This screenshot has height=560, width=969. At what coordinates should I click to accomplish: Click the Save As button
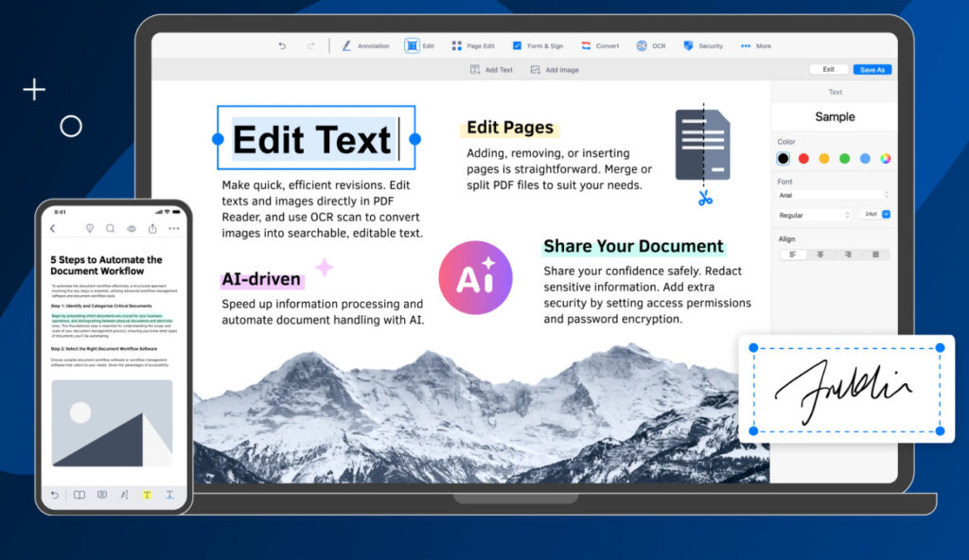tap(872, 70)
